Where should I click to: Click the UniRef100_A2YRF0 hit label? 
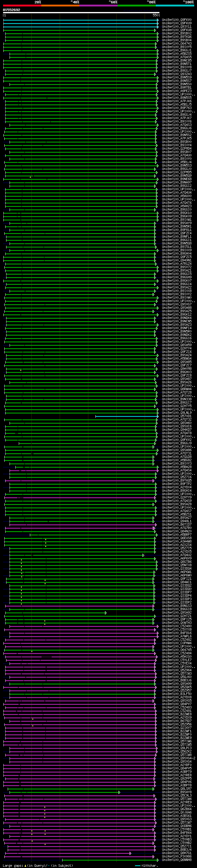pyautogui.click(x=177, y=765)
